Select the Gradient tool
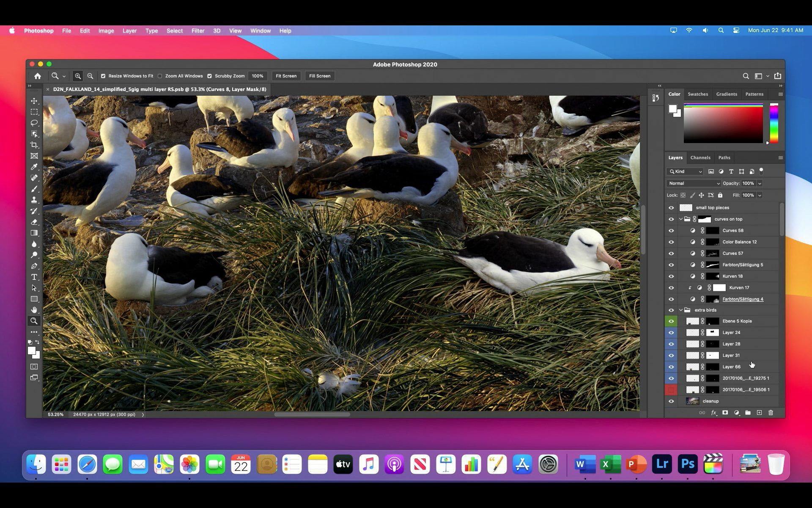This screenshot has width=812, height=508. tap(34, 233)
